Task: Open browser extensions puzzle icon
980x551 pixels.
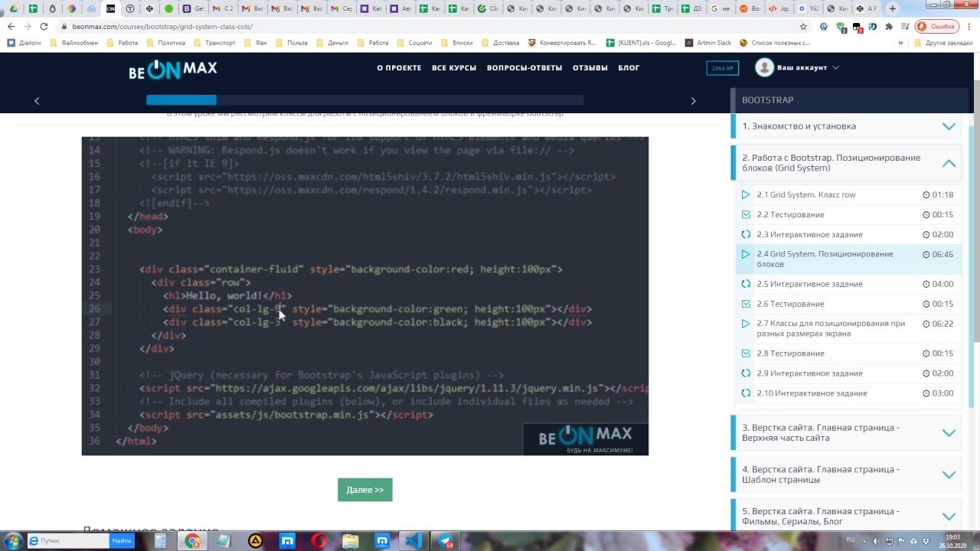Action: (x=888, y=26)
